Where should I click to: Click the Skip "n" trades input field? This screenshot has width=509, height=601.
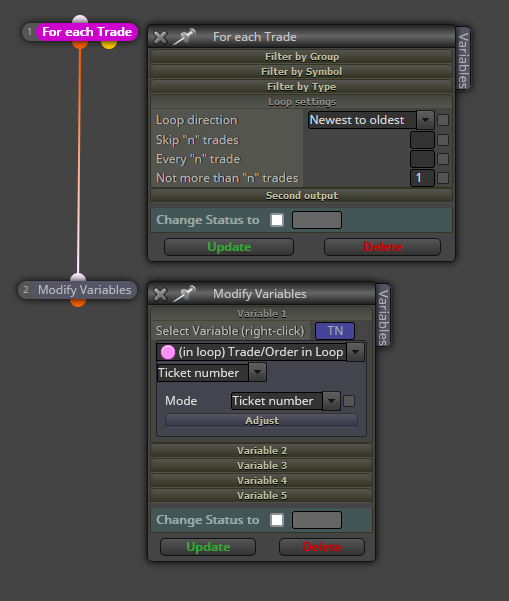pyautogui.click(x=422, y=140)
